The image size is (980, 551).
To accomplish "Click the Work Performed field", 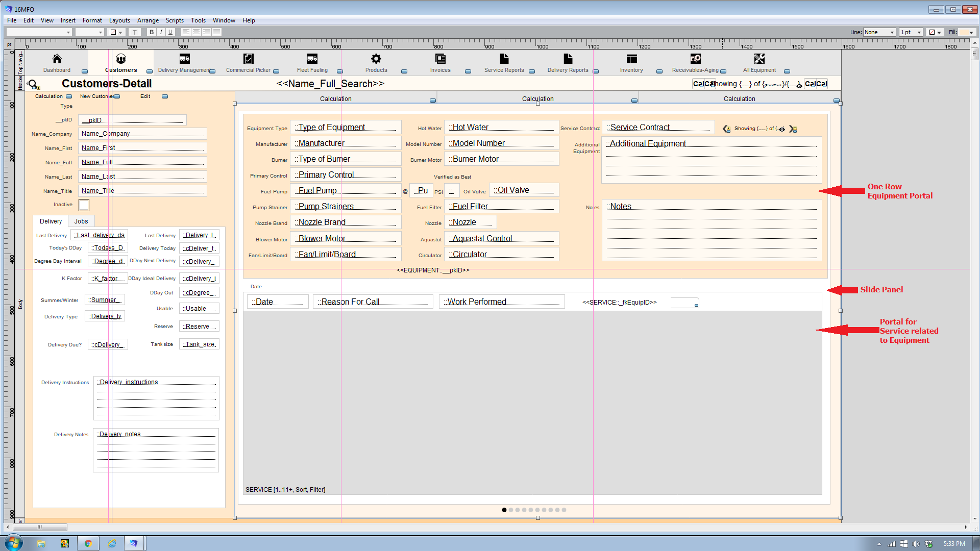I will tap(502, 302).
